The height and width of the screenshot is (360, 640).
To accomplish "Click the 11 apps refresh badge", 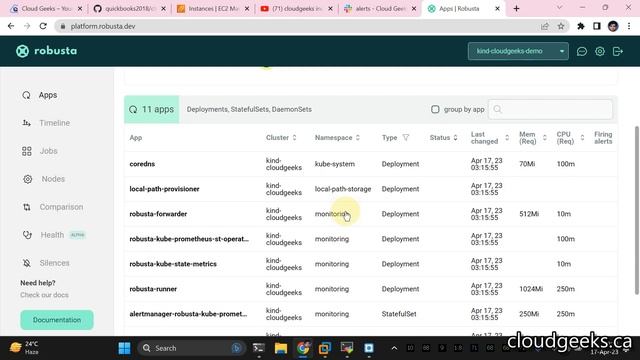I will tap(151, 109).
